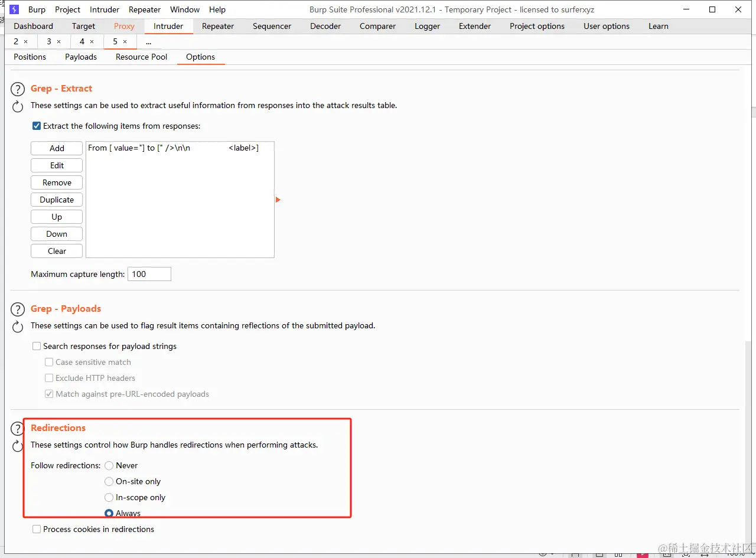This screenshot has height=558, width=756.
Task: Toggle Extract the following items from responses
Action: [37, 126]
